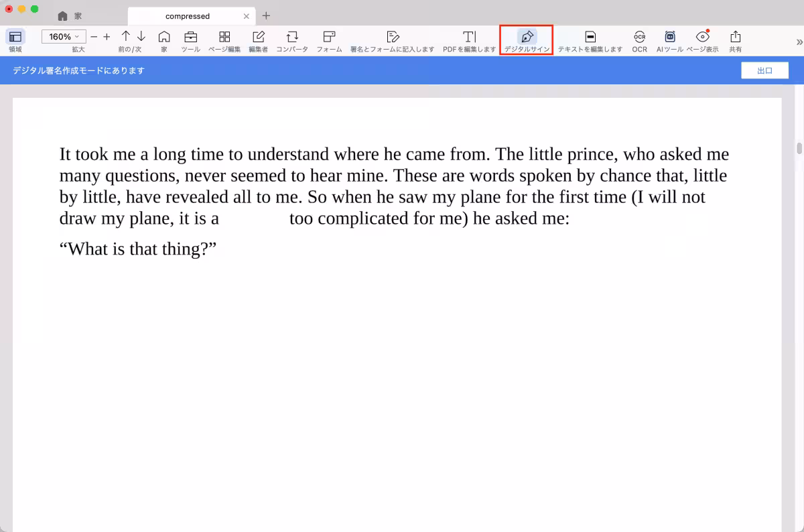Click the vertical scrollbar thumb
Screen dimensions: 804x532
tap(799, 148)
